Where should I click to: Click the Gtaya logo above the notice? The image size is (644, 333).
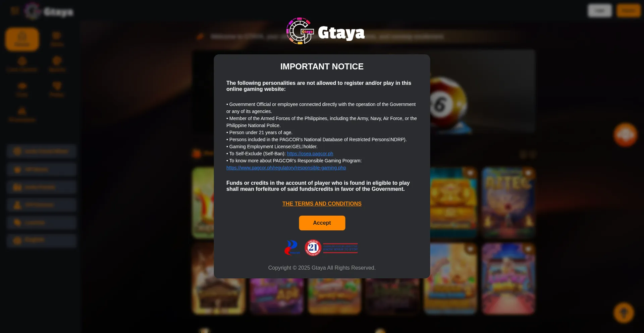[325, 31]
